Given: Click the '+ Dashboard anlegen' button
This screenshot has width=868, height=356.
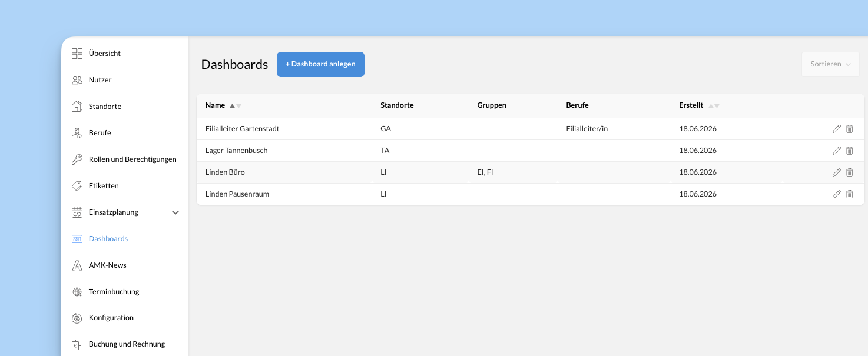Looking at the screenshot, I should tap(320, 64).
